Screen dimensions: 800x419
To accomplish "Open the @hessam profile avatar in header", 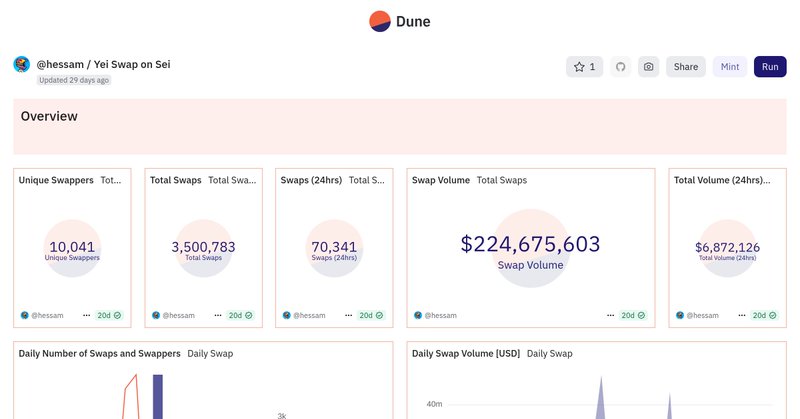I will tap(21, 65).
